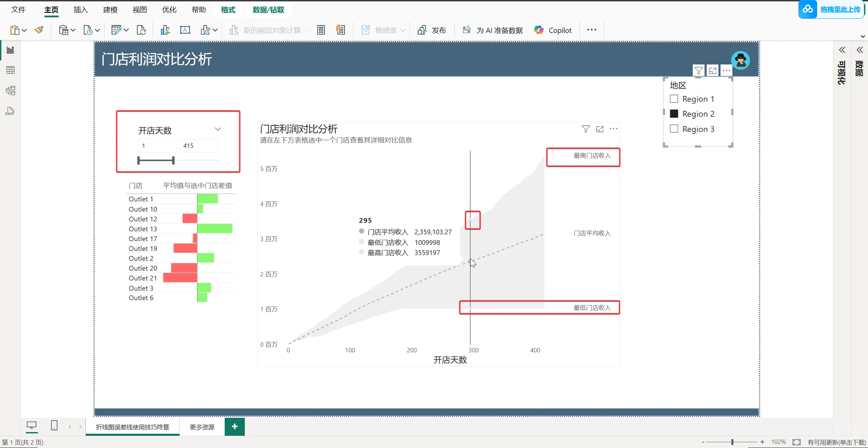
Task: Check the Region 1 checkbox
Action: [x=673, y=99]
